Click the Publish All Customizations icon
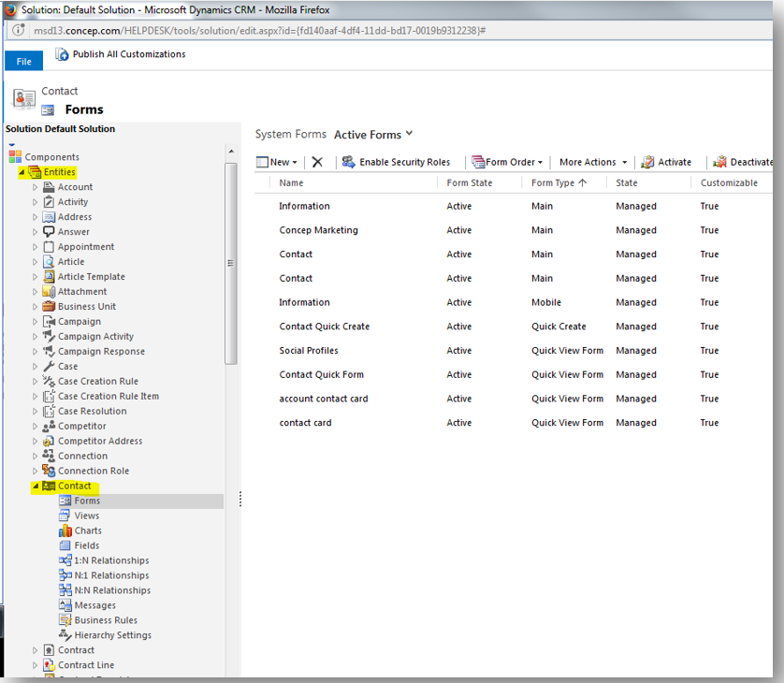Viewport: 784px width, 683px height. [62, 54]
